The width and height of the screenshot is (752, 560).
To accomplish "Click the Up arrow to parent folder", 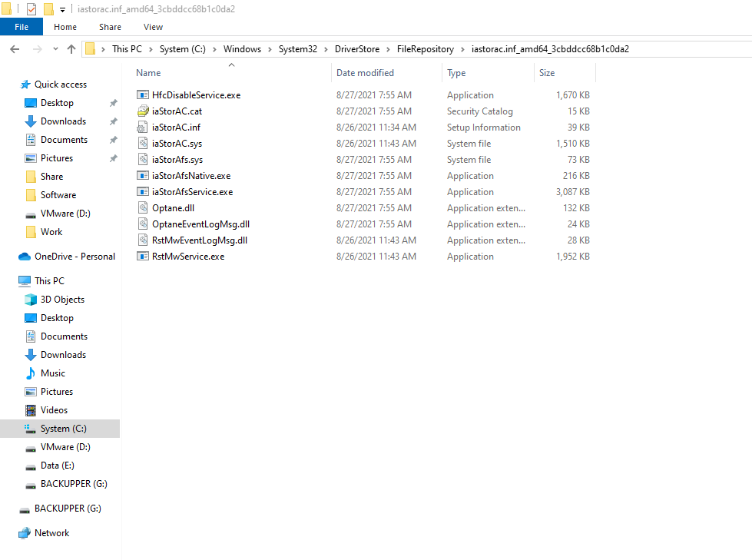I will (71, 48).
